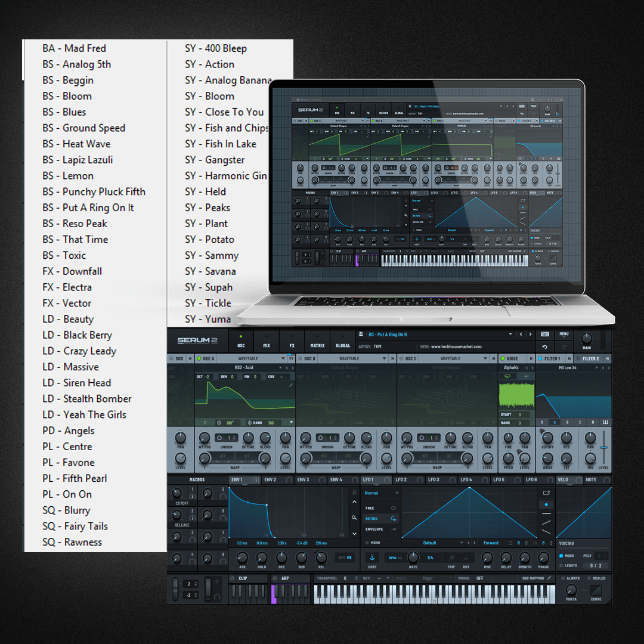Open MG Low 24 filter type dropdown
Viewport: 644px width, 644px height.
pos(596,367)
